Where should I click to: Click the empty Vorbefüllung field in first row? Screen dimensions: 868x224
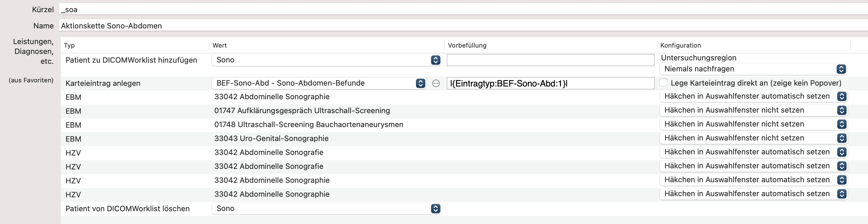(550, 60)
